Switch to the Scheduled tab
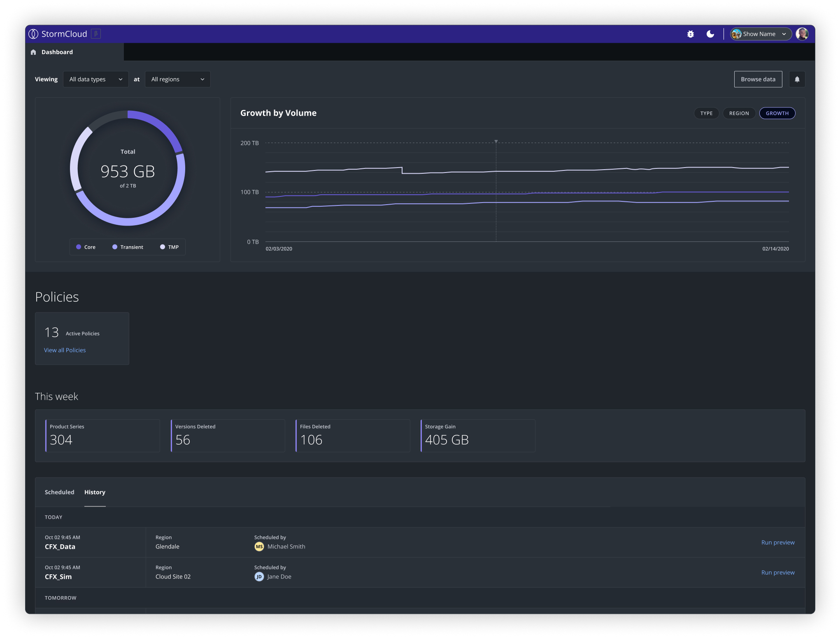Viewport: 840px width, 639px height. coord(60,492)
